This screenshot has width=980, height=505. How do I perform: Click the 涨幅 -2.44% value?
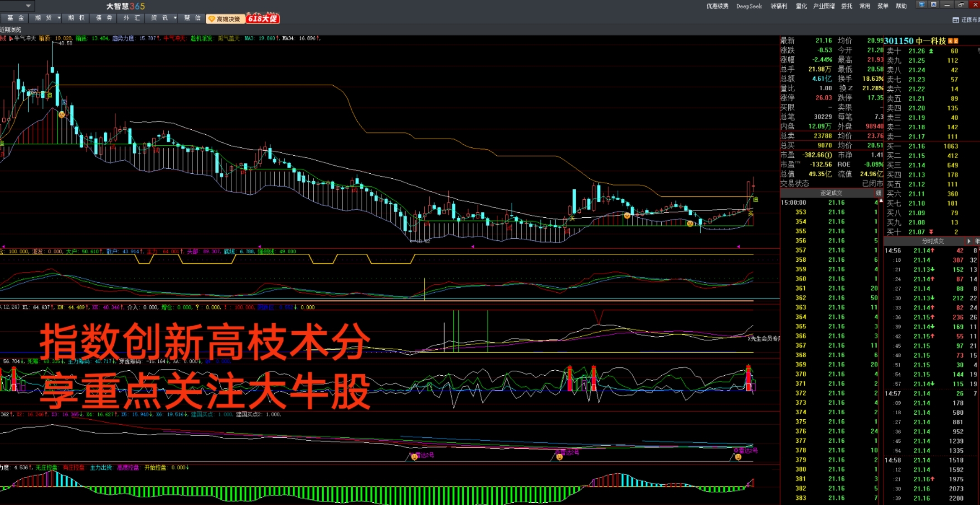pos(822,59)
